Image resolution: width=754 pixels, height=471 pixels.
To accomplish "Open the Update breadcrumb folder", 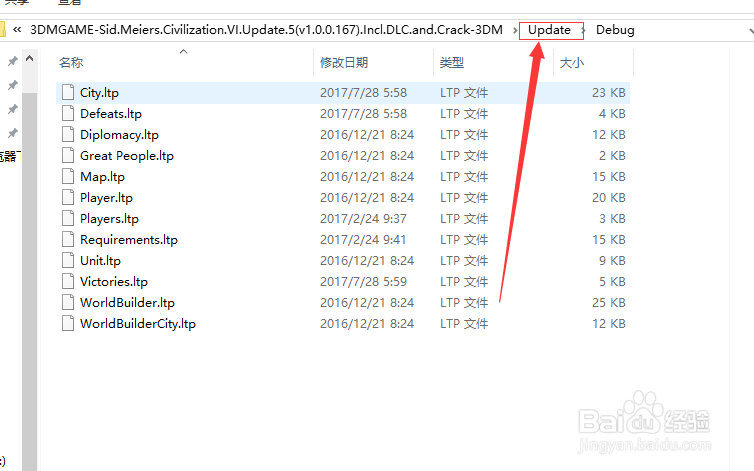I will 549,30.
